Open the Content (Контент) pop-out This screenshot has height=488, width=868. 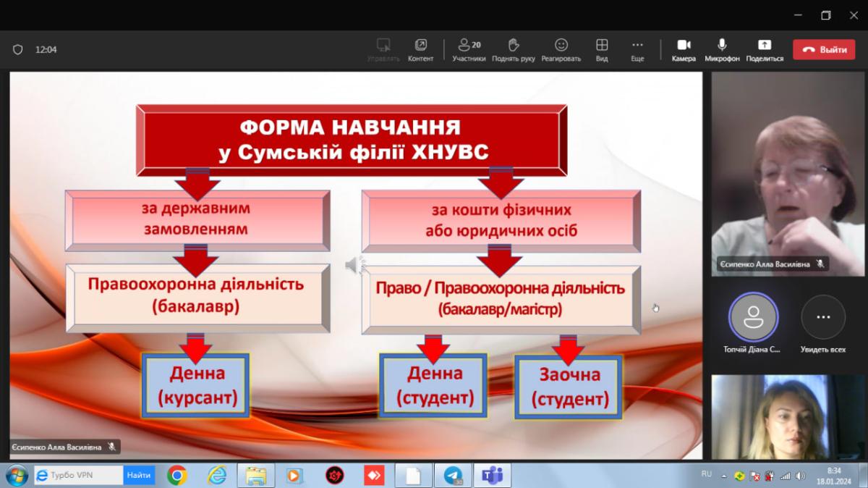[x=420, y=50]
